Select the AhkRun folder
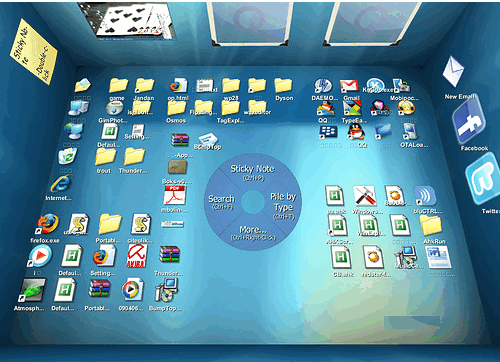Screen dimensions: 500x362 [x=431, y=225]
